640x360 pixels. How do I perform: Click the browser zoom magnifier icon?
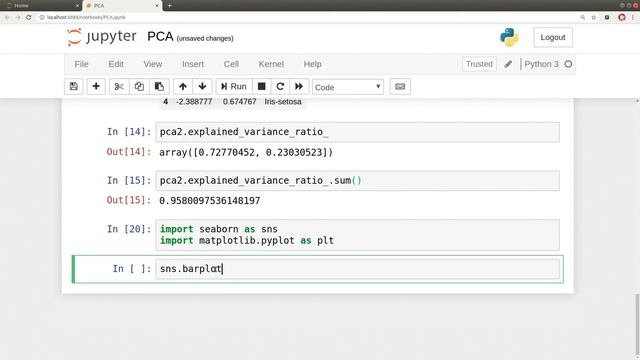click(x=582, y=17)
